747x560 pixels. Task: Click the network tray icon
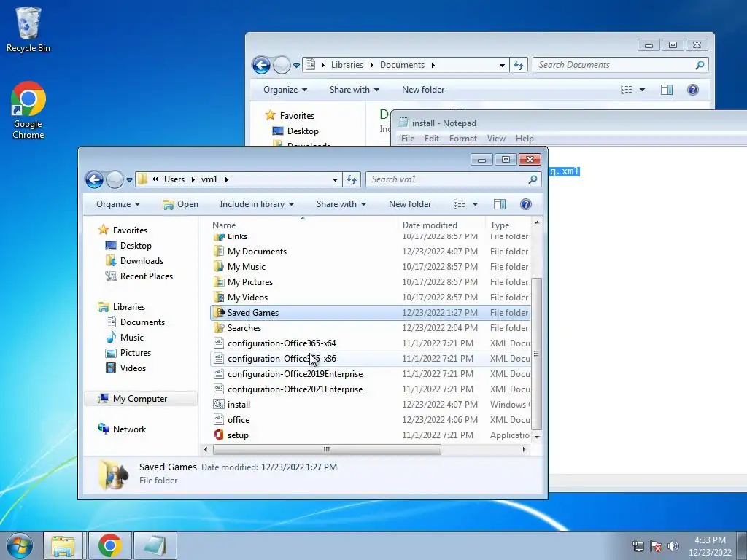click(638, 546)
